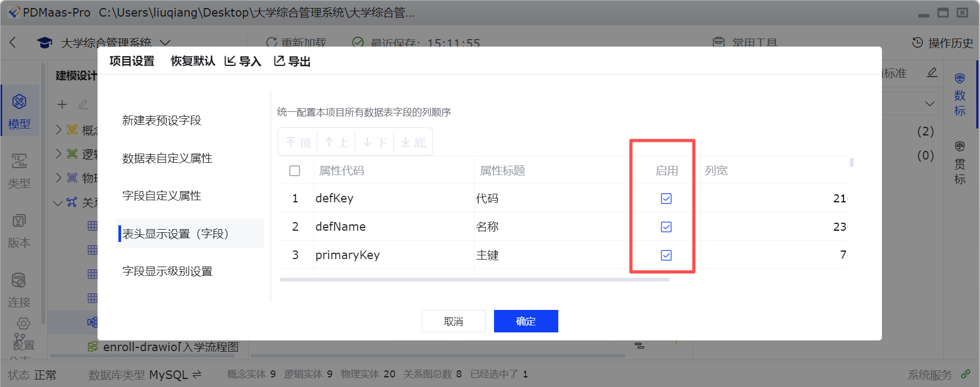Click 取消 to cancel the dialog
The image size is (980, 387).
pos(454,321)
